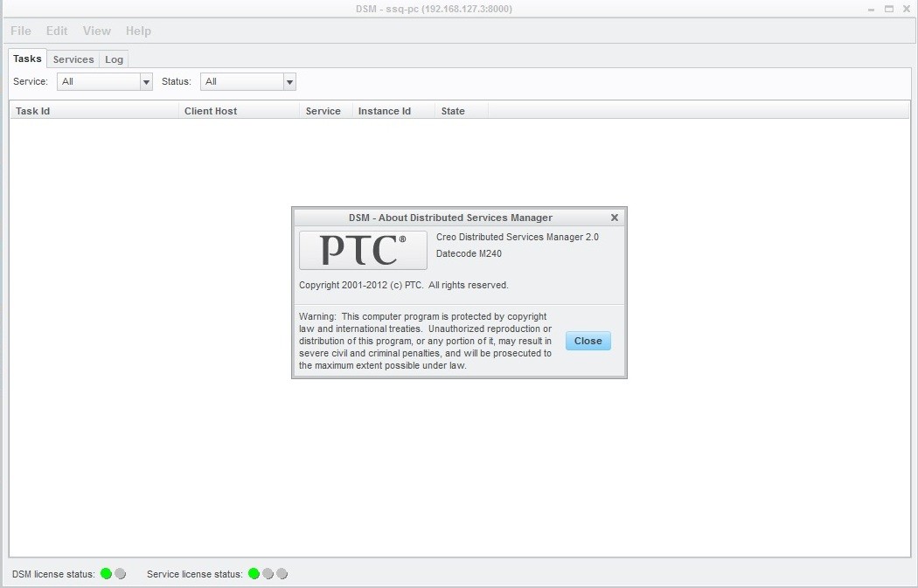918x588 pixels.
Task: Dismiss About dialog with X icon
Action: click(x=614, y=218)
